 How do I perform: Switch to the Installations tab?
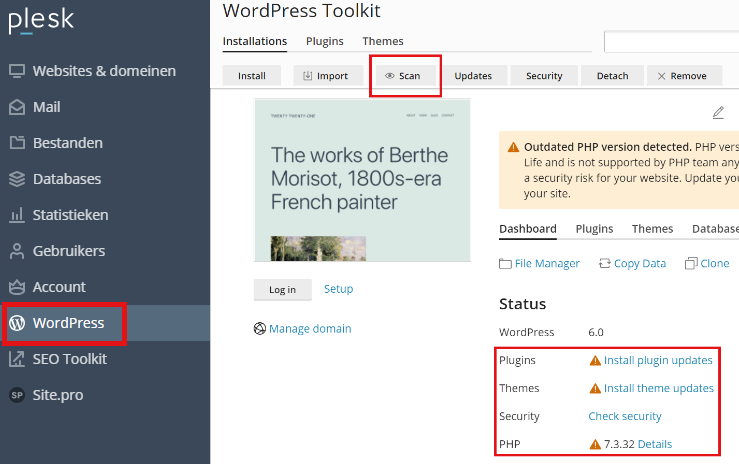pyautogui.click(x=255, y=41)
